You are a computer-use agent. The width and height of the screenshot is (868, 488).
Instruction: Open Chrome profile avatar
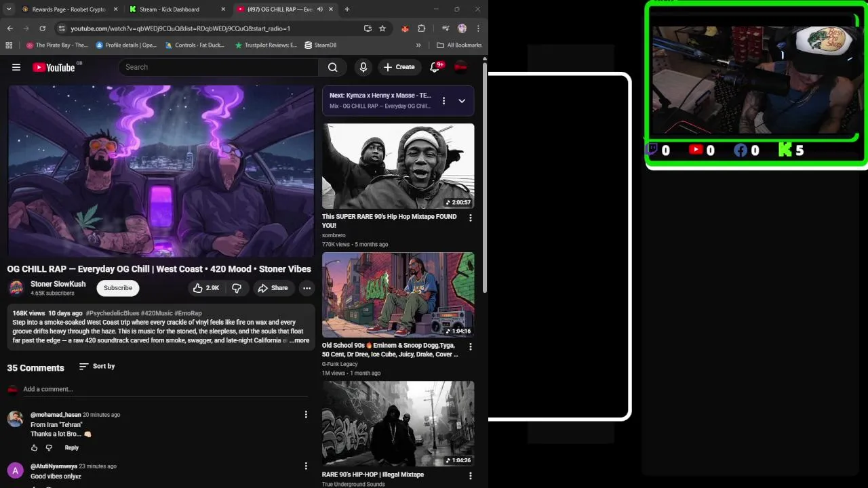tap(462, 28)
